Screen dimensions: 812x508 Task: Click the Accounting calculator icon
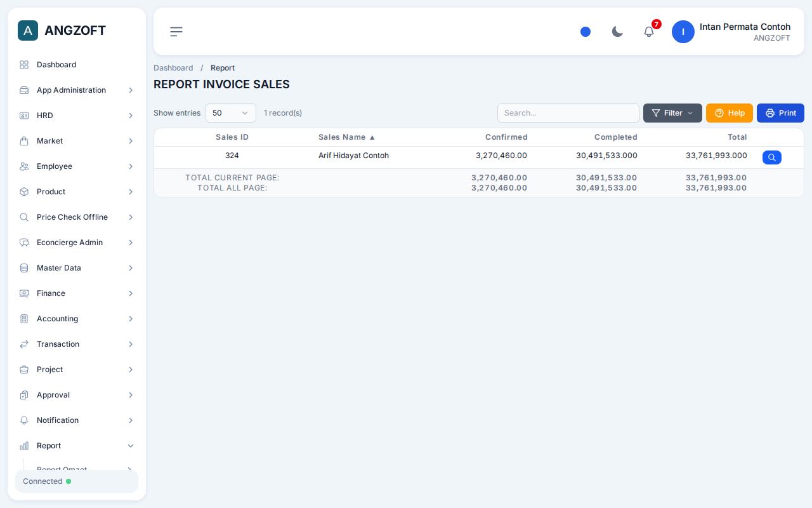[x=24, y=319]
